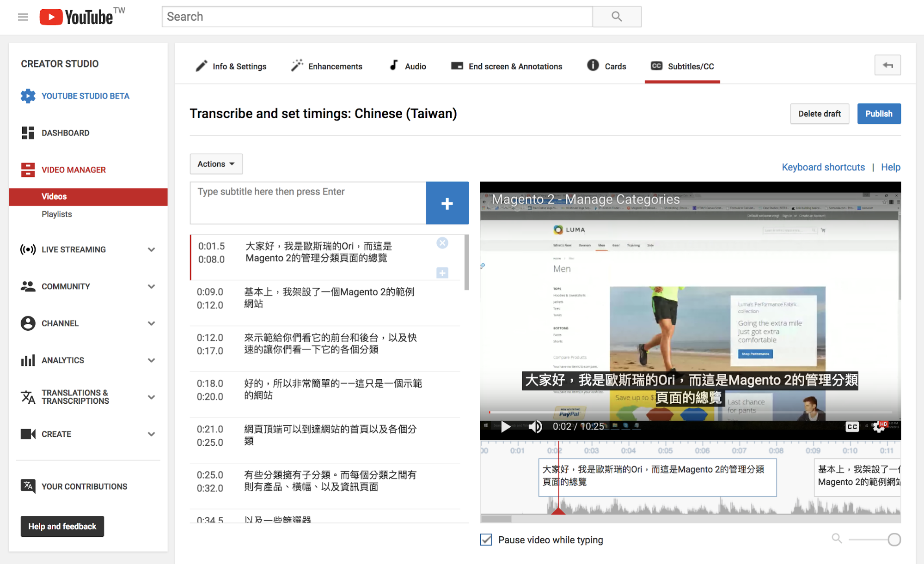Image resolution: width=924 pixels, height=564 pixels.
Task: Click the Help link
Action: (890, 167)
